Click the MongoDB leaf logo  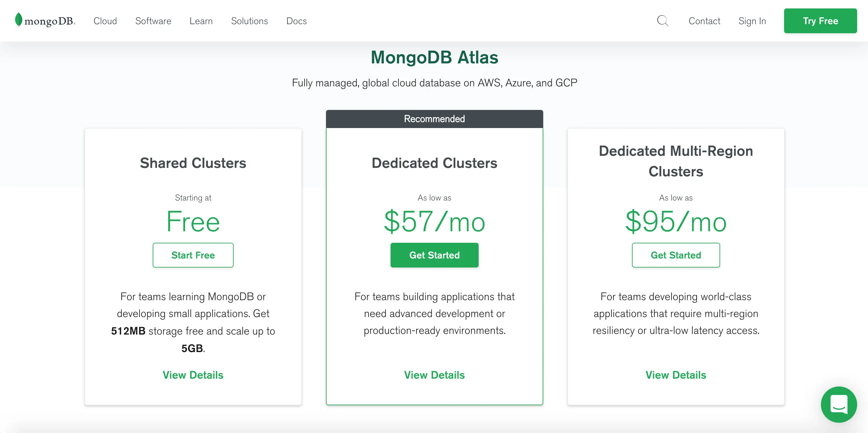click(18, 20)
